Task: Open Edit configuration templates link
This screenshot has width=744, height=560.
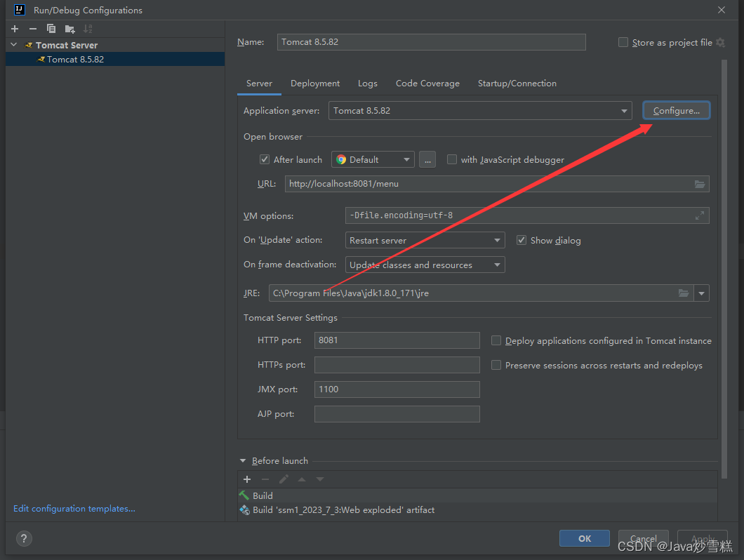Action: (74, 509)
